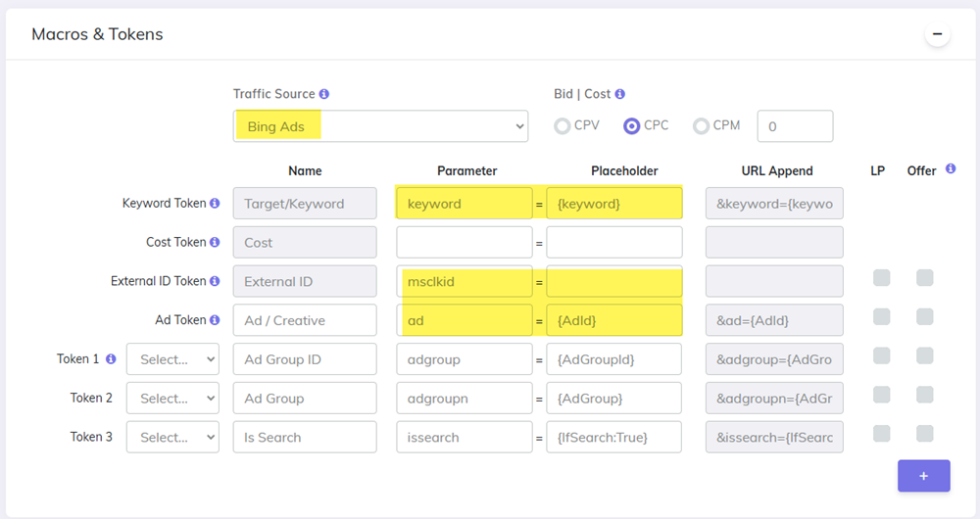Viewport: 980px width, 519px height.
Task: Select the CPC radio button
Action: point(631,126)
